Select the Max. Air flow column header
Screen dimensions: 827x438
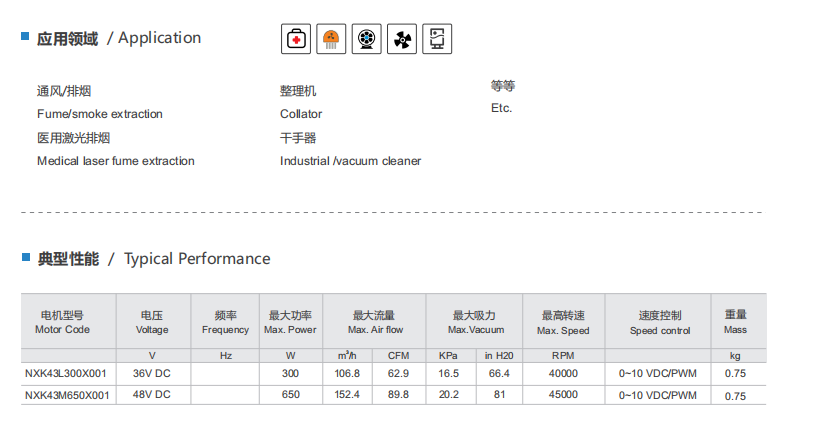[375, 322]
